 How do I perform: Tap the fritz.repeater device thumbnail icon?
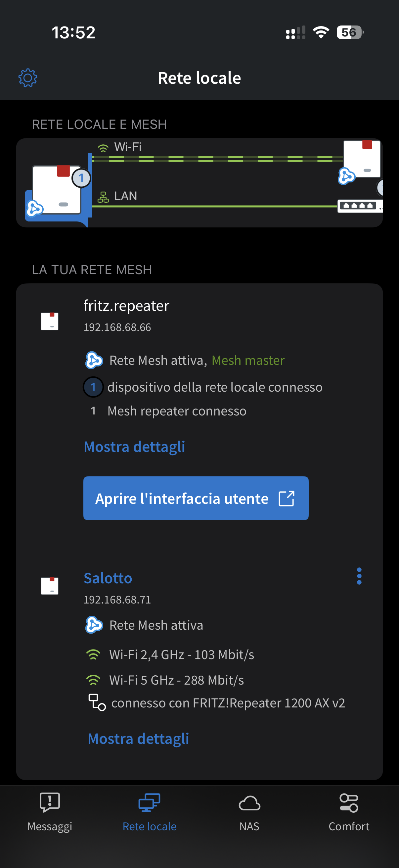pyautogui.click(x=50, y=321)
